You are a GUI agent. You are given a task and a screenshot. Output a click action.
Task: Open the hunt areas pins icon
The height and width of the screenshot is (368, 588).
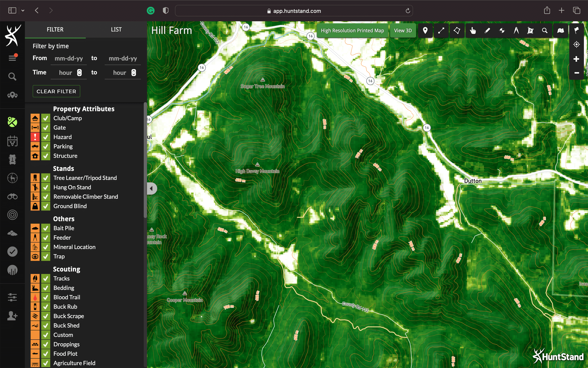(x=12, y=95)
